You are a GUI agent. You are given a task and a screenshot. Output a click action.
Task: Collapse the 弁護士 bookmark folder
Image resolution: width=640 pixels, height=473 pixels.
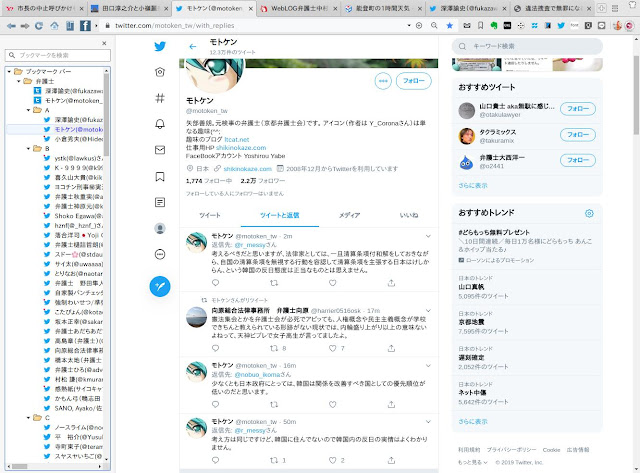(19, 81)
